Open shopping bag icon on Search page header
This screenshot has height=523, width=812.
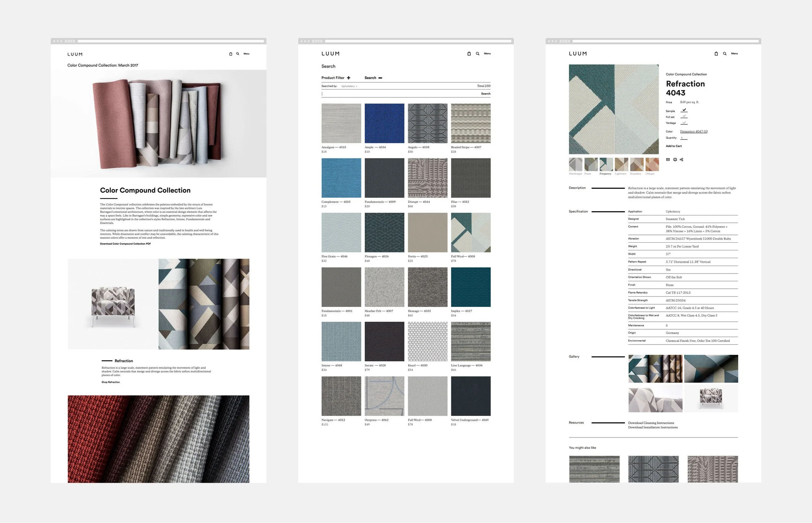[469, 54]
